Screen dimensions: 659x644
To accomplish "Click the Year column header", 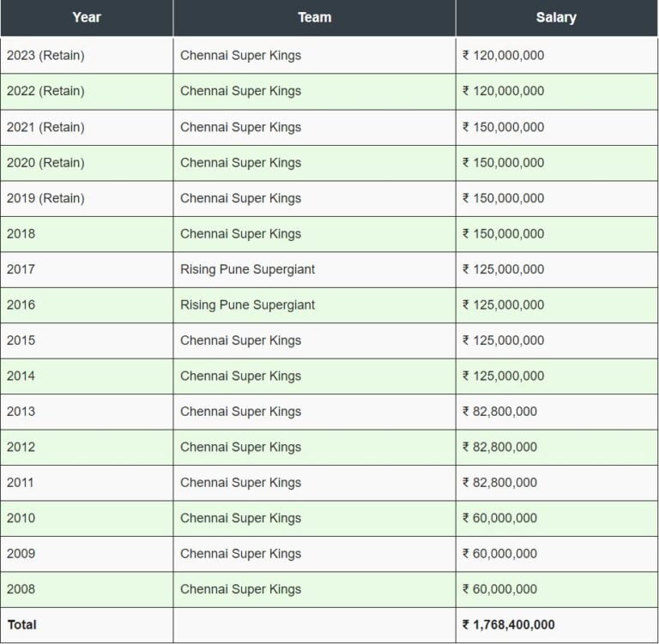I will [x=87, y=18].
